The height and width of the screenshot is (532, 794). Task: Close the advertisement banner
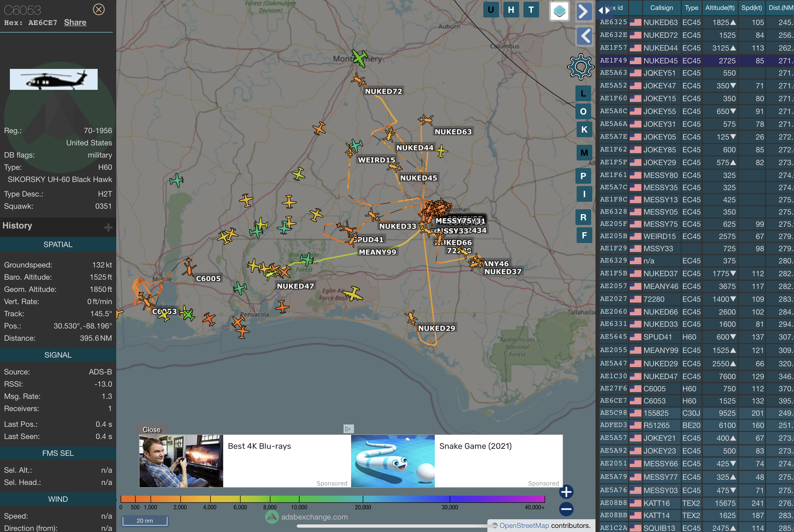coord(152,430)
